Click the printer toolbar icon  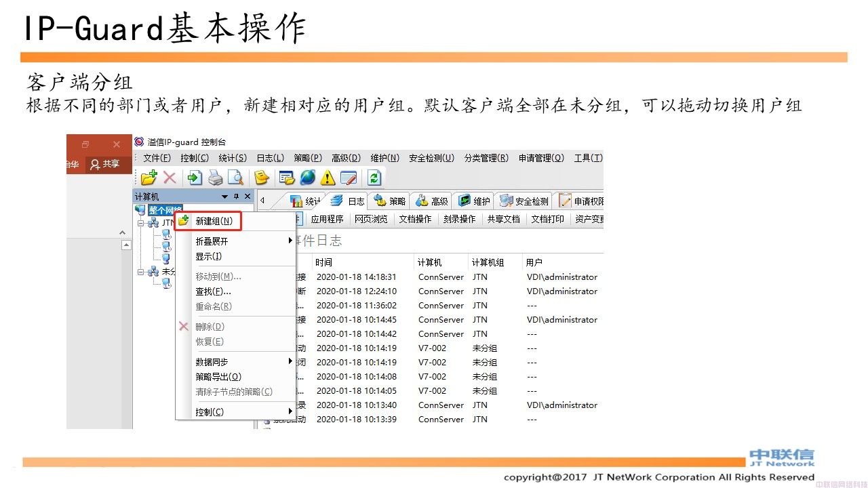(x=216, y=178)
